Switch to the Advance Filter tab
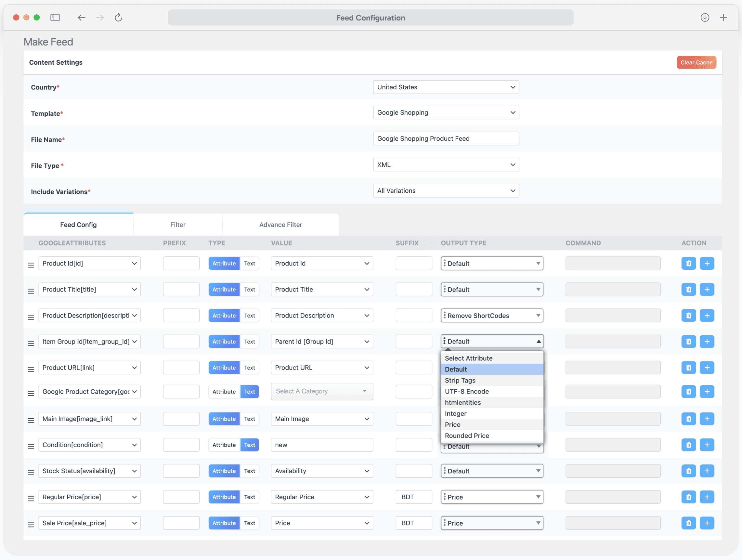The image size is (742, 560). pyautogui.click(x=280, y=225)
